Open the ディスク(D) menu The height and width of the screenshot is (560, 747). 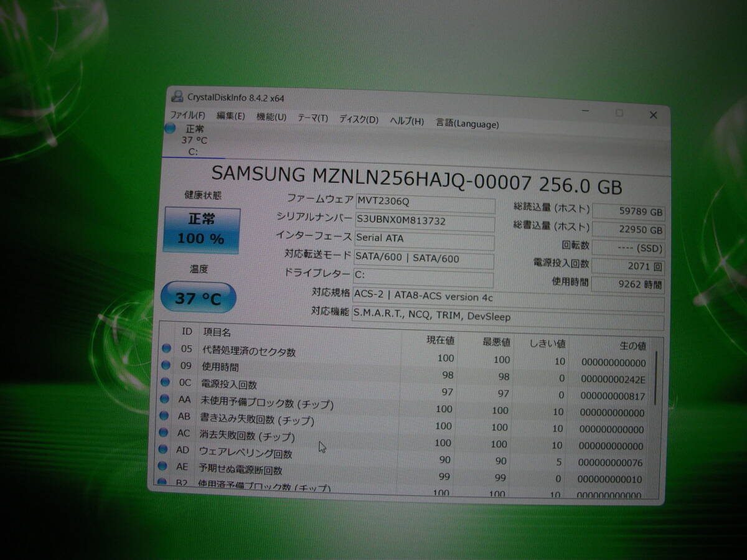click(359, 119)
